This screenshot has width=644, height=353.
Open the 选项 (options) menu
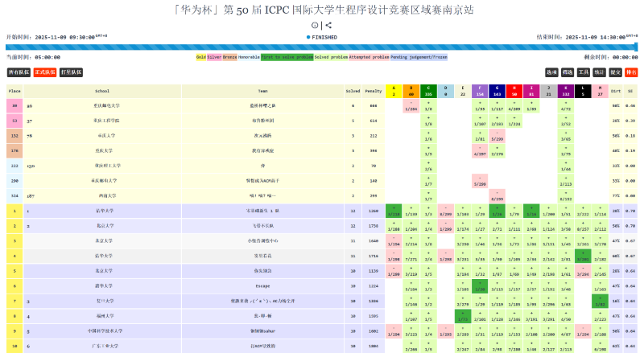tap(551, 72)
